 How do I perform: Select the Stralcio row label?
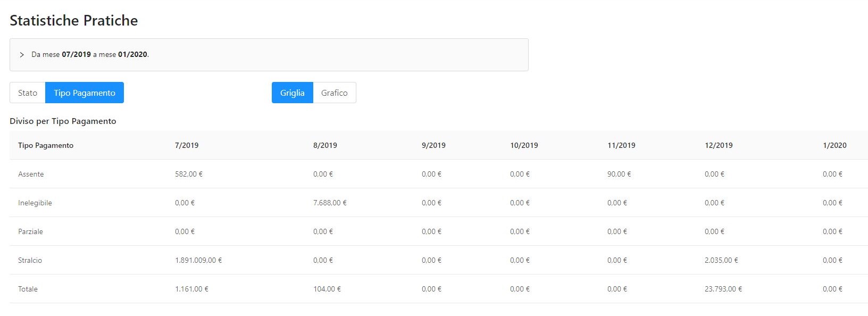pos(30,260)
